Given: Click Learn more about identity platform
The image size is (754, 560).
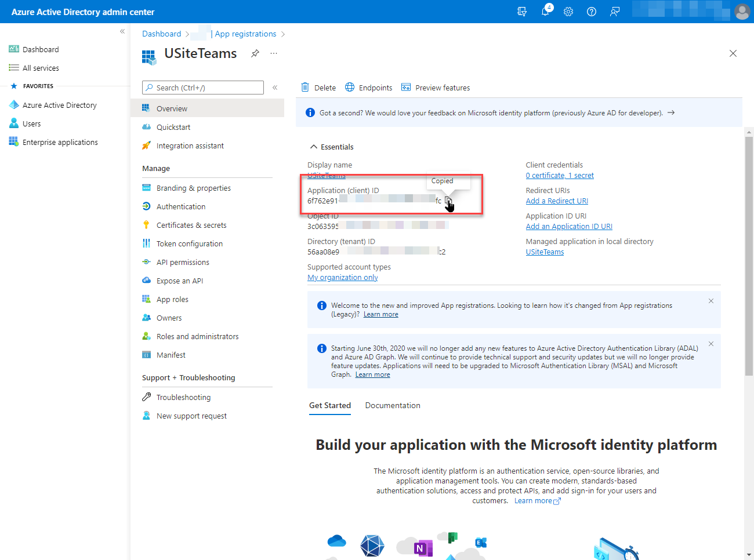Looking at the screenshot, I should point(537,501).
